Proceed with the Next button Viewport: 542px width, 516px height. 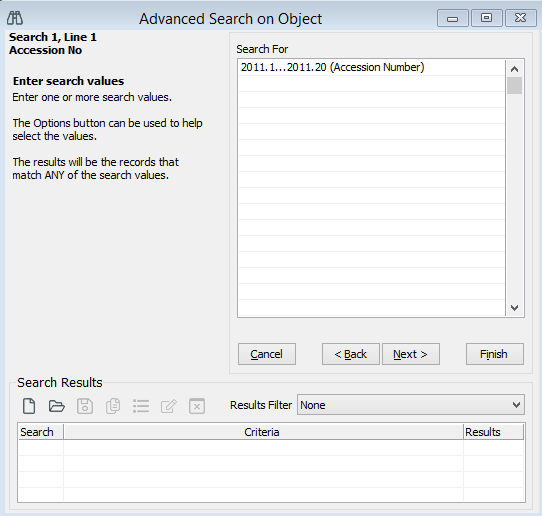click(411, 354)
